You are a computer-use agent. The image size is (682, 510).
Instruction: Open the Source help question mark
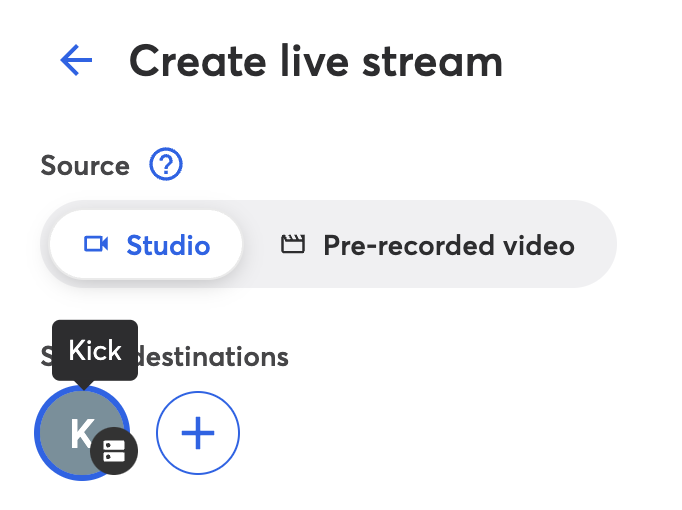pos(165,165)
